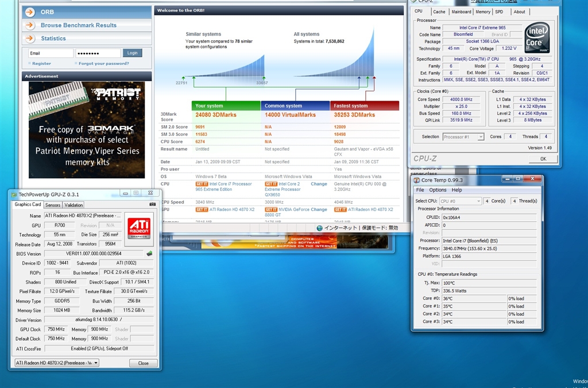This screenshot has height=388, width=588.
Task: Switch to the Cache tab in CPU-Z
Action: pos(439,11)
